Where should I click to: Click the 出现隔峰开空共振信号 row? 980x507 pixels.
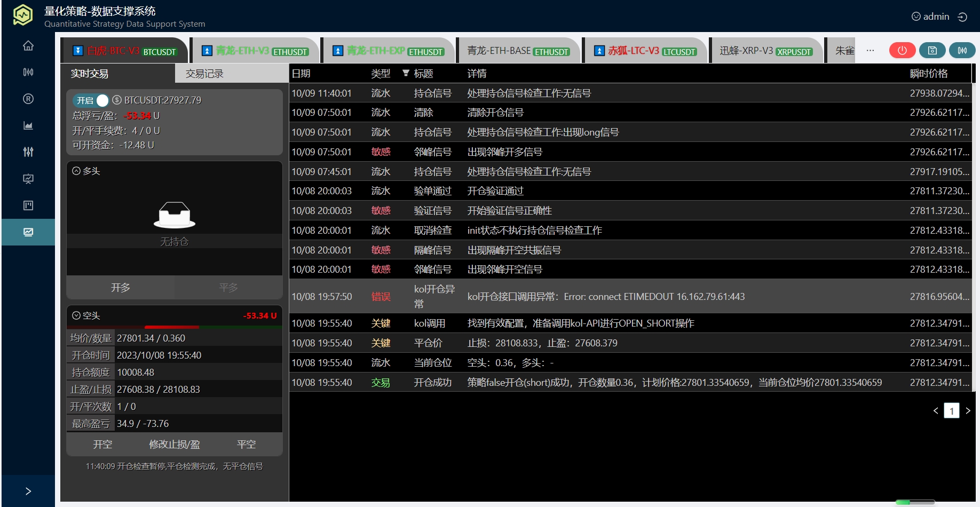(x=630, y=250)
